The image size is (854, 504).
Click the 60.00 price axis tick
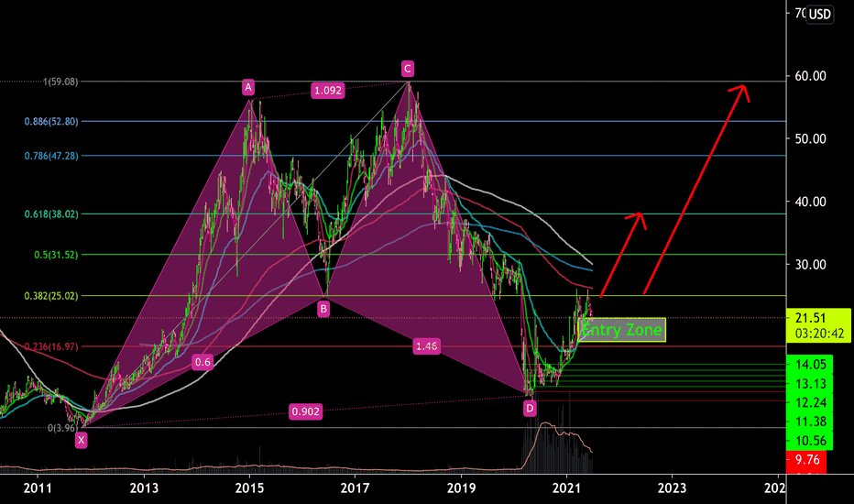(810, 76)
